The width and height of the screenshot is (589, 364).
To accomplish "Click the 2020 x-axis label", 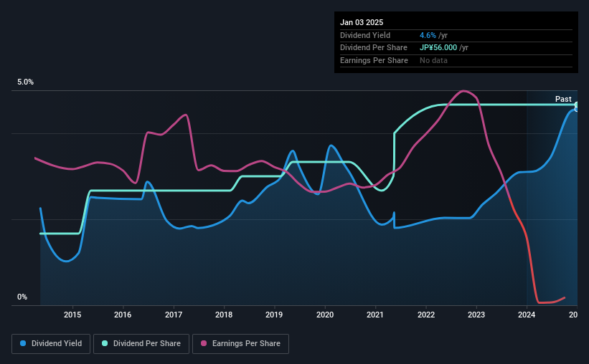I will tap(325, 315).
